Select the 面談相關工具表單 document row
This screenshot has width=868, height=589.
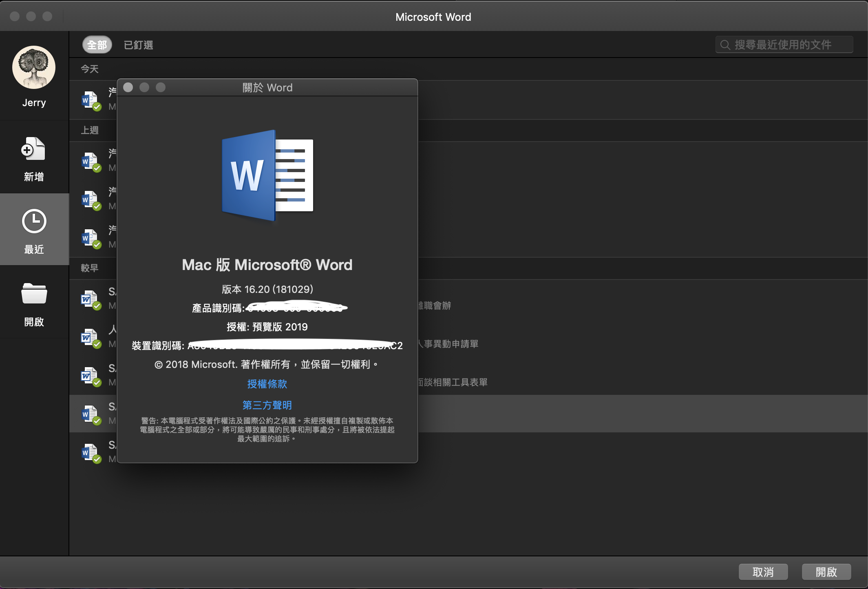pyautogui.click(x=453, y=382)
